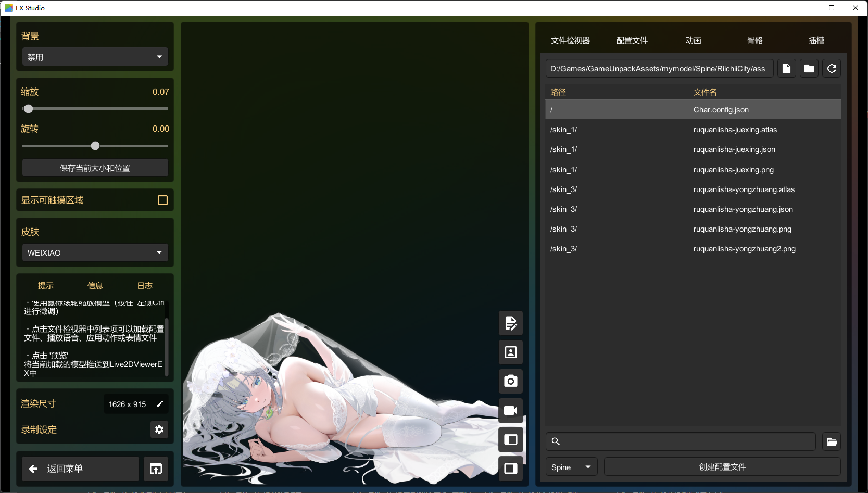
Task: Click the 创建配置文件 button
Action: (x=723, y=467)
